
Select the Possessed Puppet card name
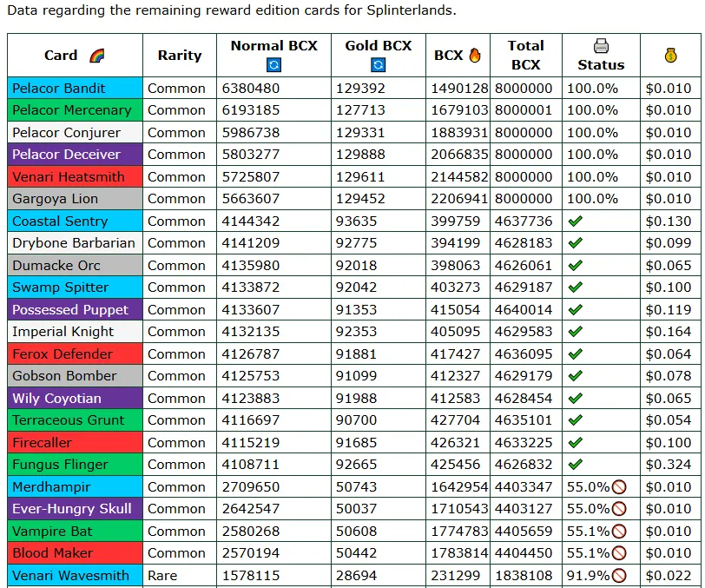[x=70, y=310]
